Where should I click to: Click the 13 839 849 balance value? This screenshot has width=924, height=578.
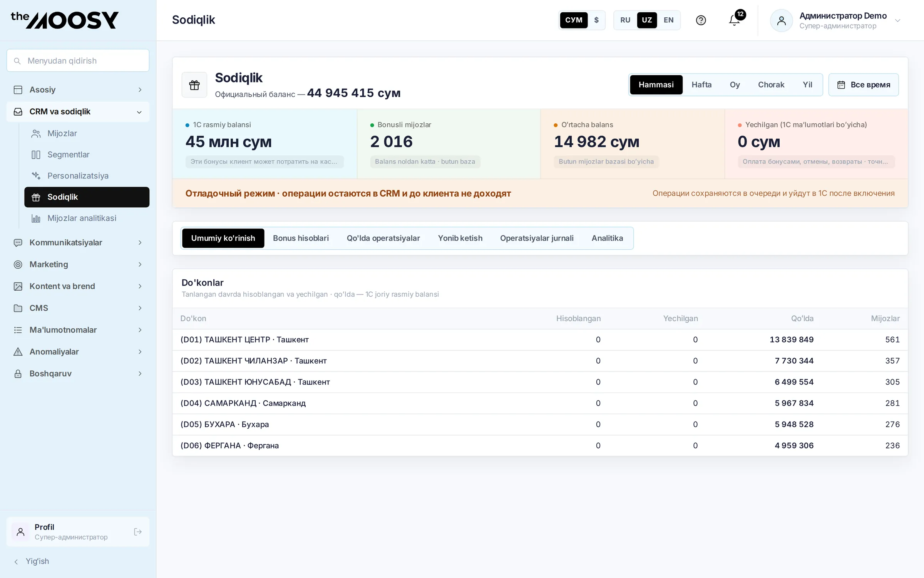(792, 339)
